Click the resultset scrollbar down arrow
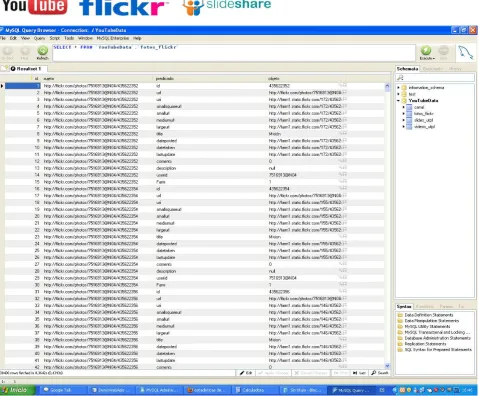The height and width of the screenshot is (396, 479). [387, 366]
